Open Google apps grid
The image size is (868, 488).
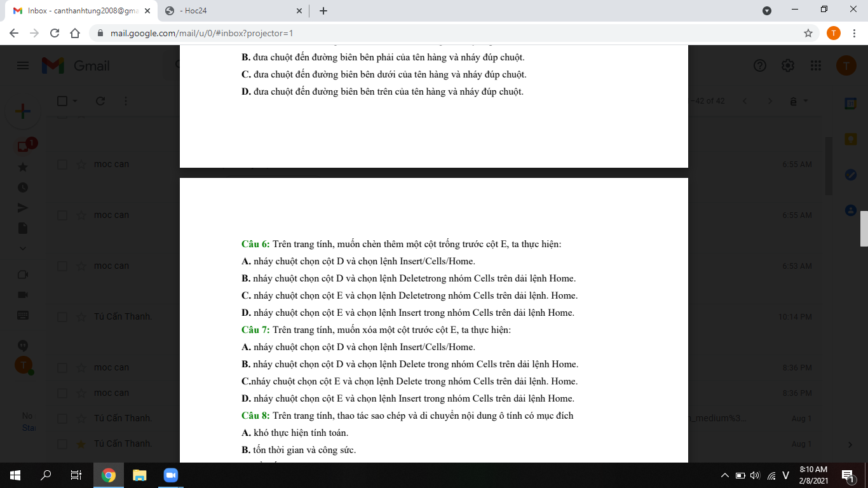click(x=817, y=65)
